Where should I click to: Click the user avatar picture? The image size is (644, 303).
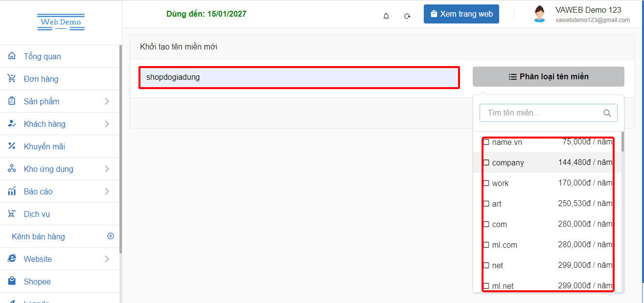click(x=539, y=14)
